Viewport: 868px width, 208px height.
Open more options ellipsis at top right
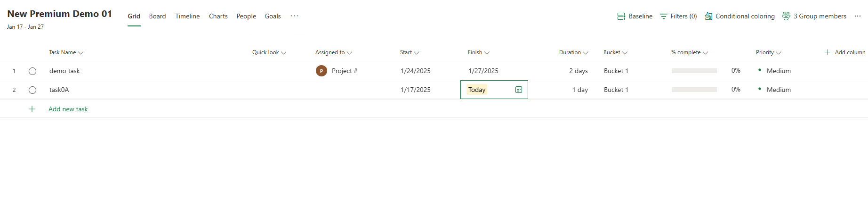click(x=858, y=16)
